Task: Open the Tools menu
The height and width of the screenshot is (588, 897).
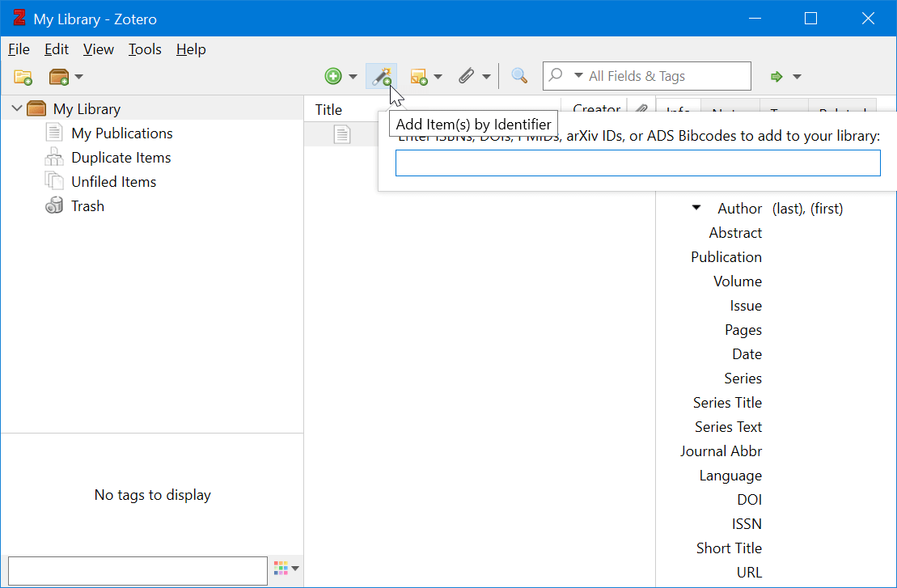Action: [x=145, y=49]
